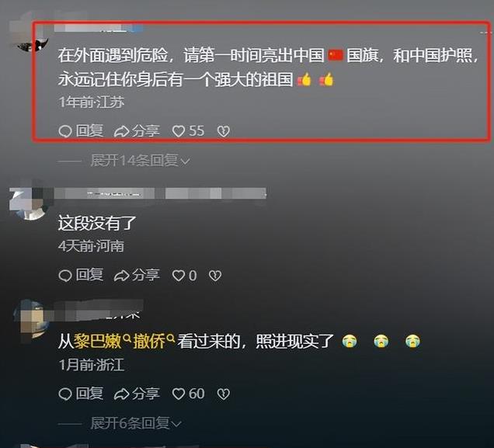The height and width of the screenshot is (448, 494).
Task: Expand the 14 hidden replies
Action: pos(140,161)
